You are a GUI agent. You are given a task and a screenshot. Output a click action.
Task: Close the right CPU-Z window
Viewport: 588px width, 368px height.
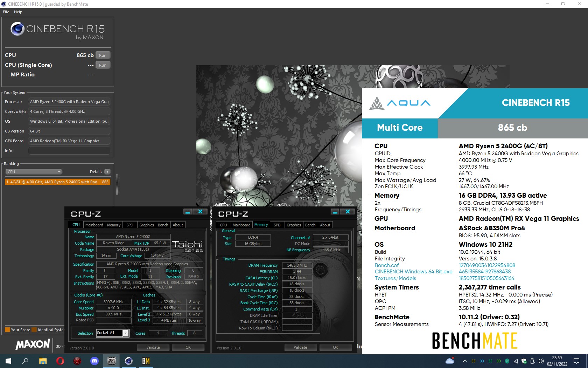point(348,212)
